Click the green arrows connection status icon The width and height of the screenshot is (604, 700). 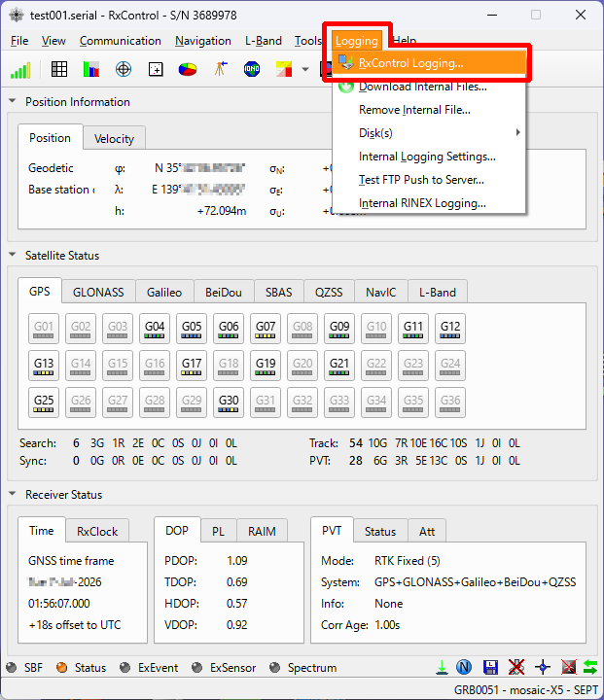pos(590,667)
